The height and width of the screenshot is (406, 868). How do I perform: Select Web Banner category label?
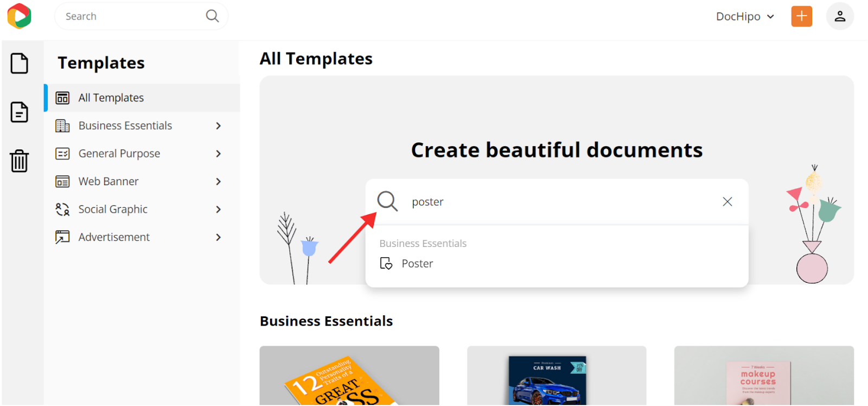pos(108,181)
